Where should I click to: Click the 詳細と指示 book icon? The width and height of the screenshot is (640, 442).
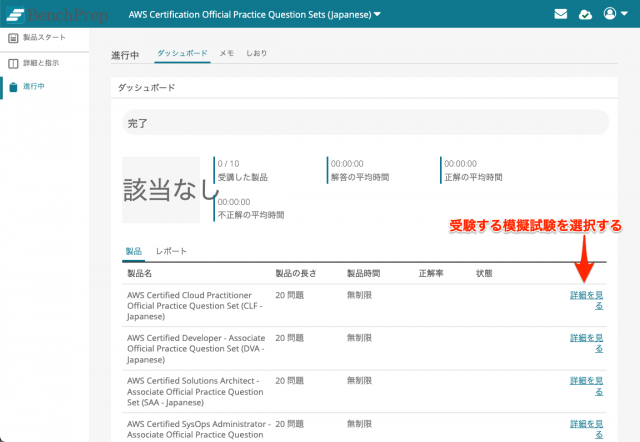click(x=13, y=63)
